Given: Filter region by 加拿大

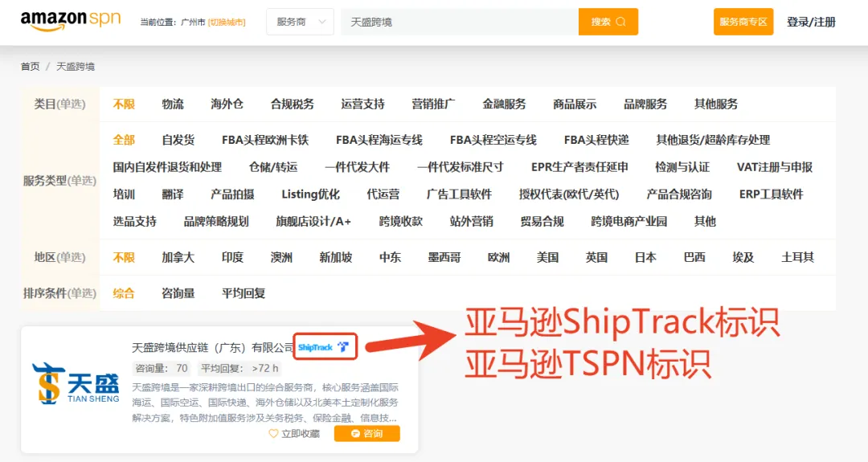Looking at the screenshot, I should [178, 257].
